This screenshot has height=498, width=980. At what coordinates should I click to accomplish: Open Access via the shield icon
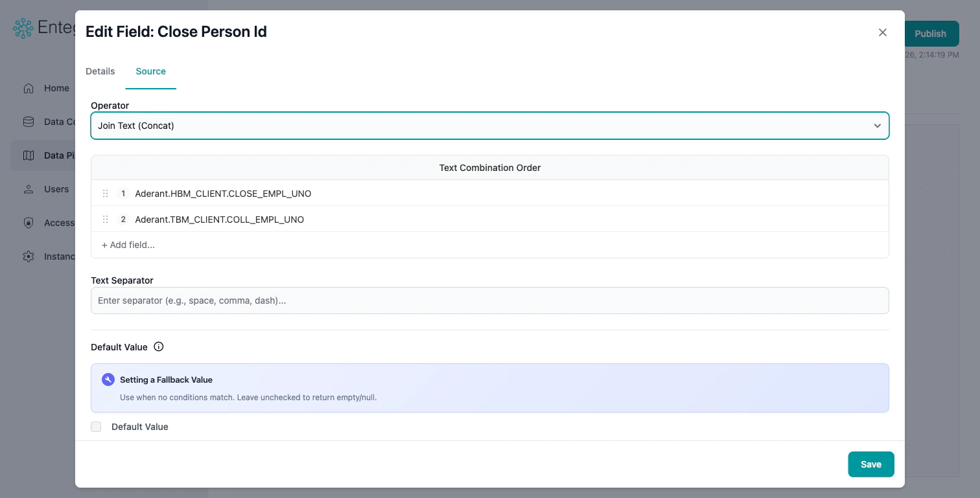[29, 223]
